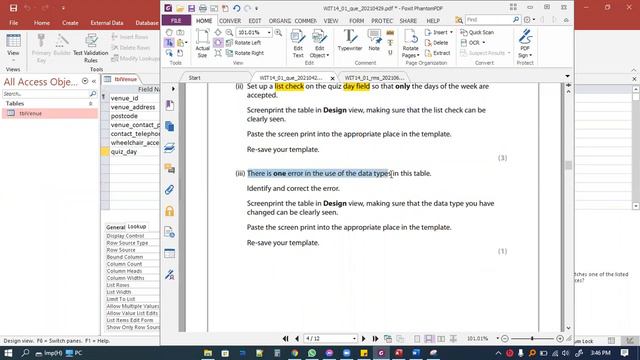Open the Attachments paperclip panel
640x360 pixels.
coord(169,190)
